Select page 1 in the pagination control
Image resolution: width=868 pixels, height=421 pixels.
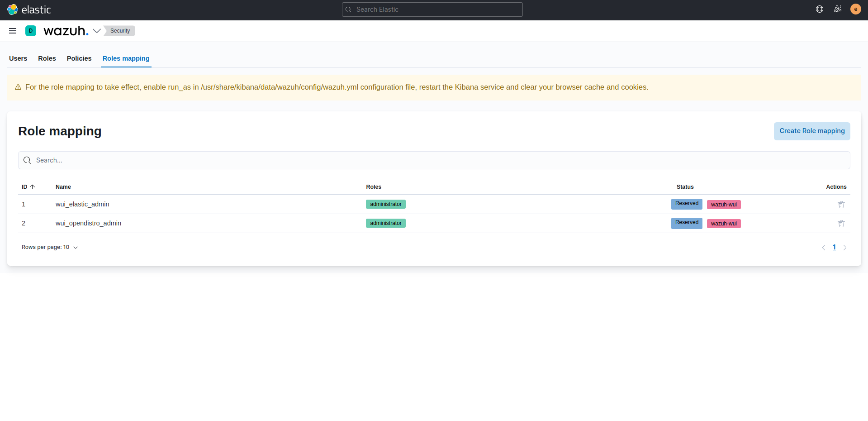pyautogui.click(x=834, y=248)
